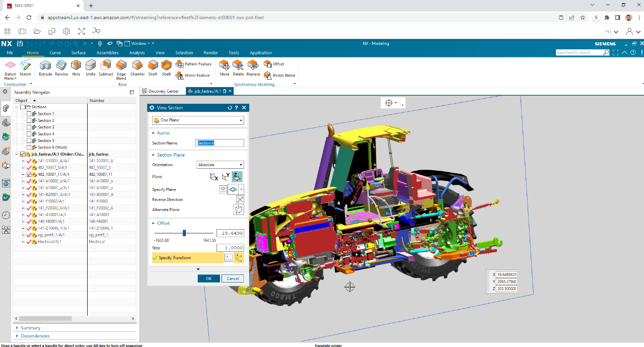Choose the Shell feature icon
Image resolution: width=644 pixels, height=347 pixels.
[x=166, y=65]
